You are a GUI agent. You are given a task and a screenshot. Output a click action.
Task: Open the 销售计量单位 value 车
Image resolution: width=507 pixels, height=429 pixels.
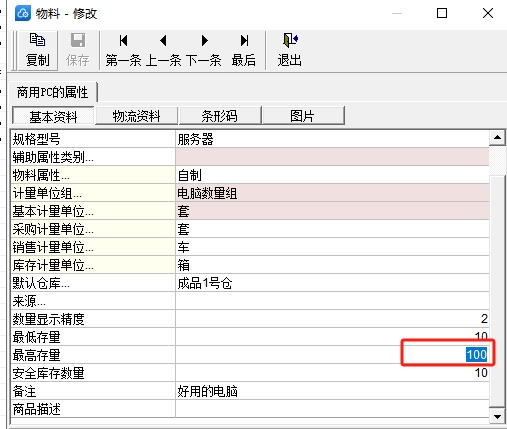point(332,247)
